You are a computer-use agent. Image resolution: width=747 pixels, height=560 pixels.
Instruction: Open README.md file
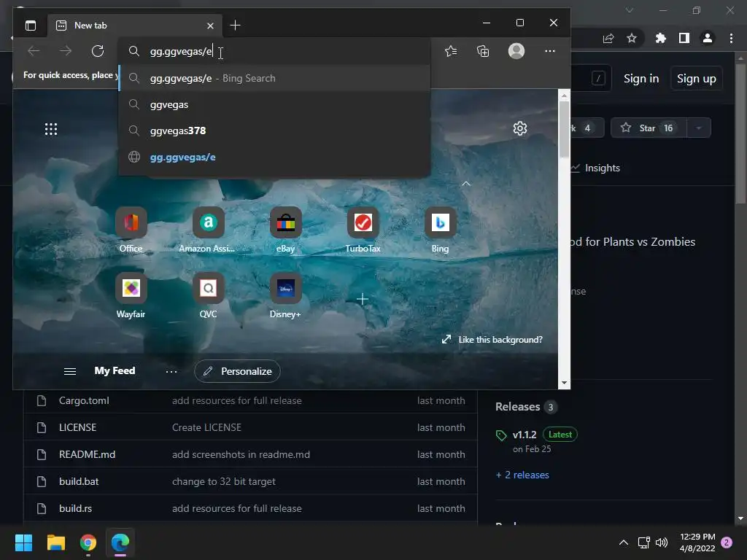coord(88,454)
